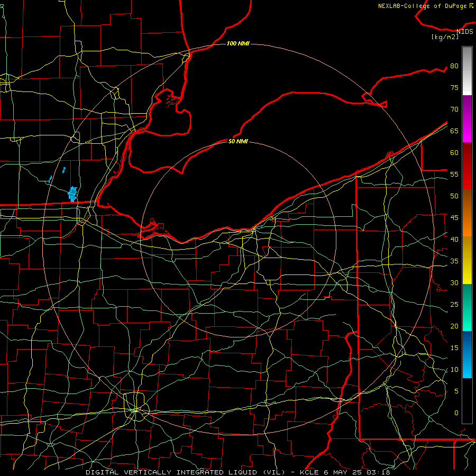Viewport: 476px width, 476px height.
Task: Click the KCLE station identifier in the caption
Action: click(x=309, y=472)
